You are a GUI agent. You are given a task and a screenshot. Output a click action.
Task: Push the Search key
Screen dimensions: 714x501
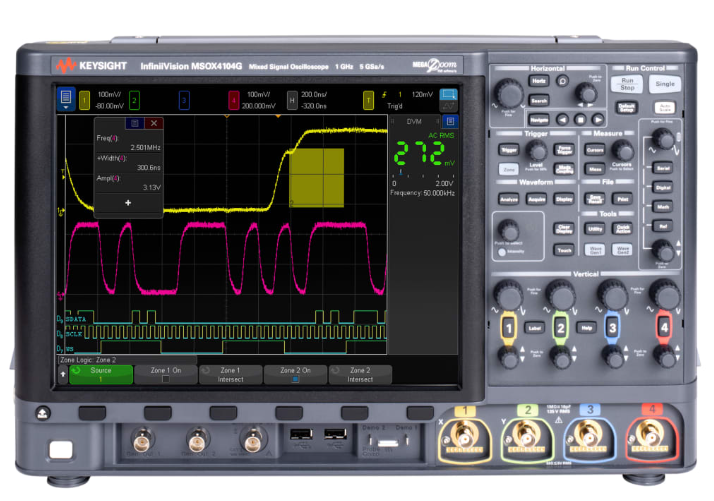click(539, 100)
